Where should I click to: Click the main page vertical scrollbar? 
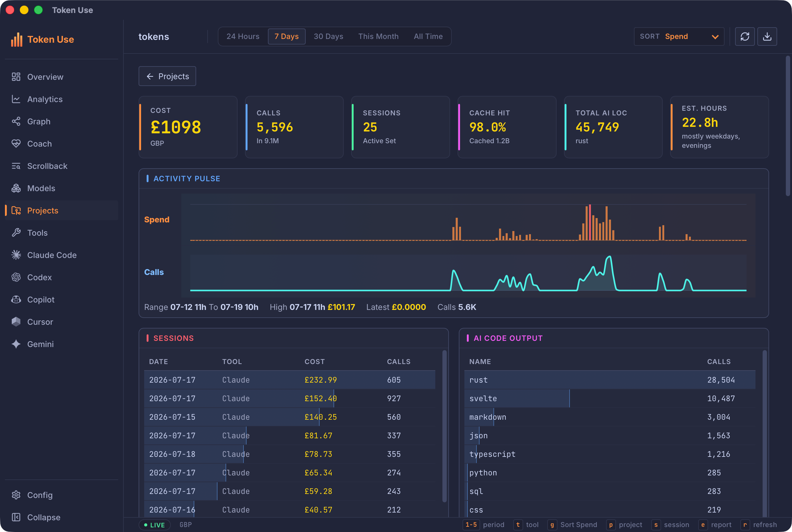(788, 126)
